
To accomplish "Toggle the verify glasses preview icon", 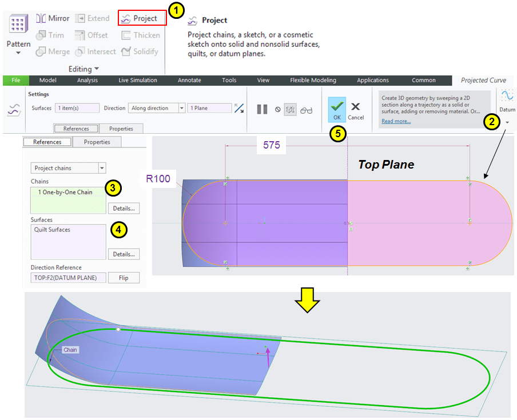I will click(x=307, y=109).
